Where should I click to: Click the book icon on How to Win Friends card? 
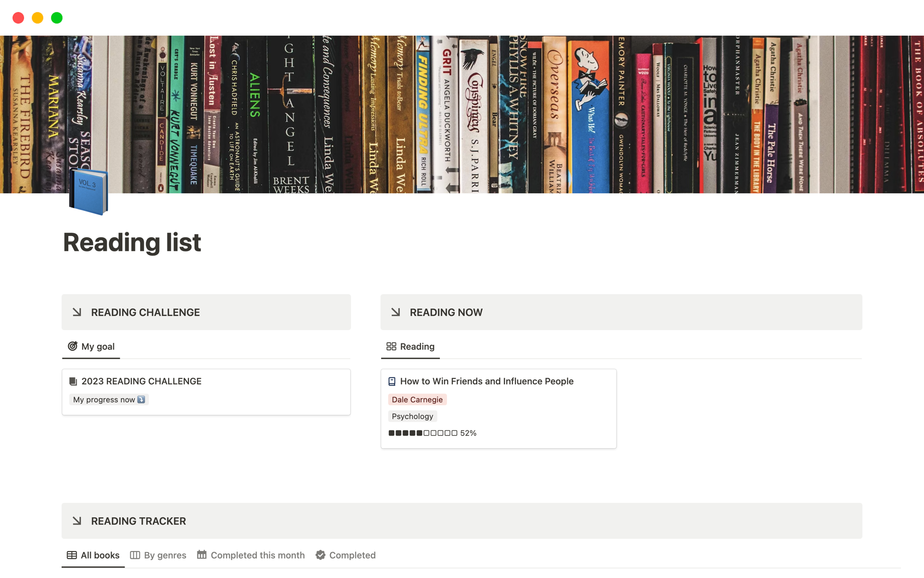point(392,381)
